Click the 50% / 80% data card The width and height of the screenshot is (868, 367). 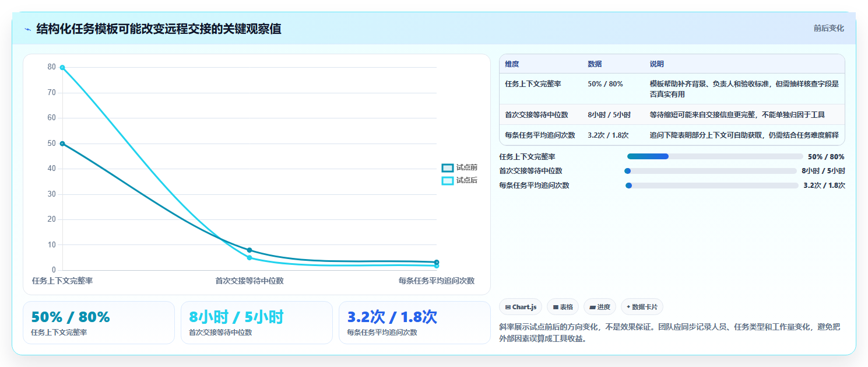point(99,323)
